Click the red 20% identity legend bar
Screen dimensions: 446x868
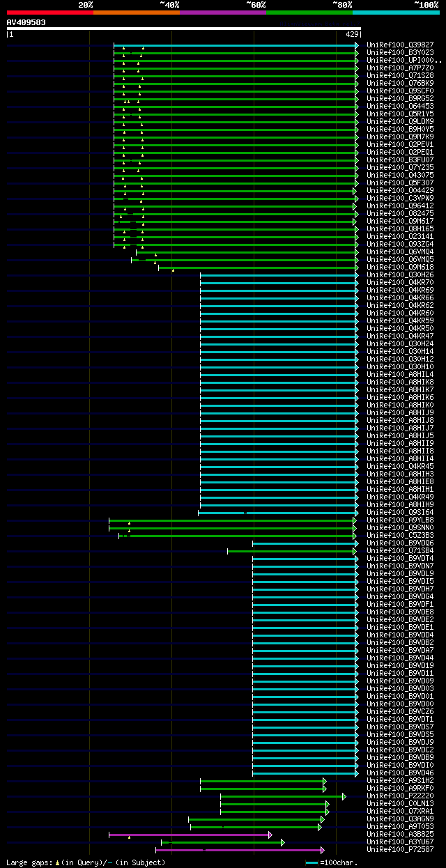coord(50,13)
